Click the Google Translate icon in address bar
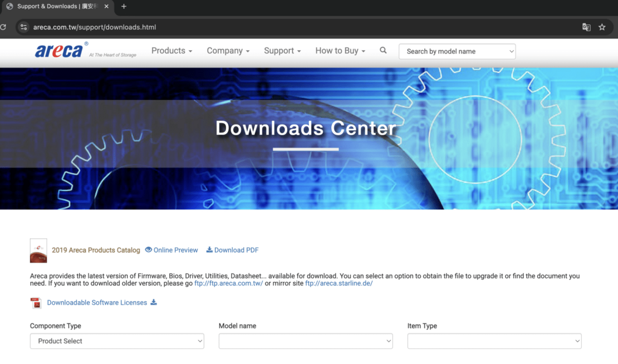 586,27
